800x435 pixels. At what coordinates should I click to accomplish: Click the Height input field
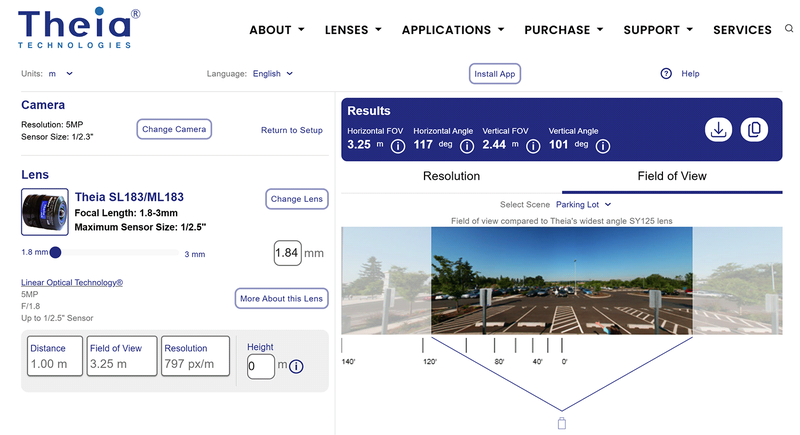click(261, 367)
